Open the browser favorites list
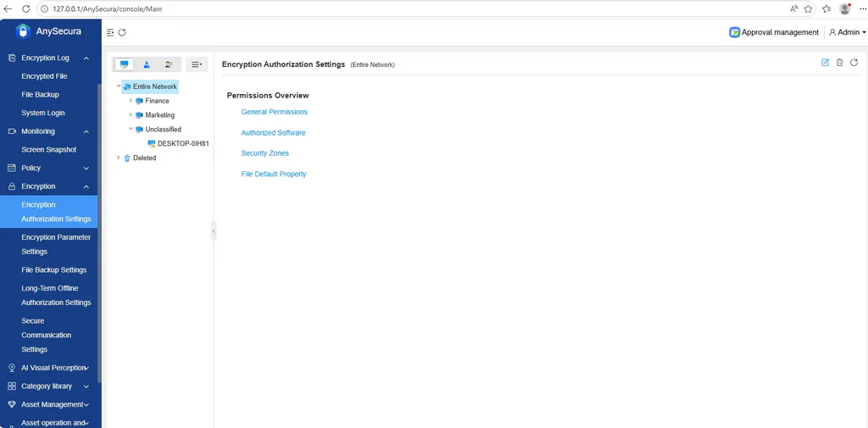Viewport: 868px width, 428px height. [827, 8]
